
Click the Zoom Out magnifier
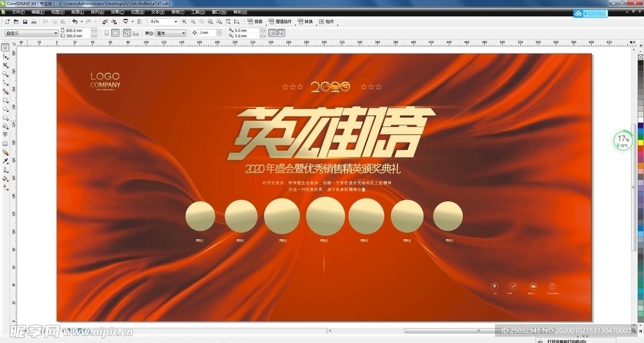point(193,22)
